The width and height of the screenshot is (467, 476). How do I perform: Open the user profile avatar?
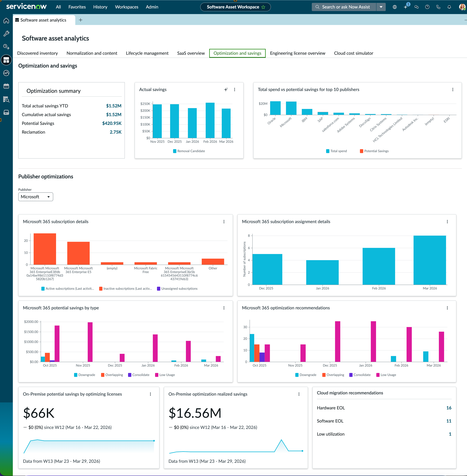[x=462, y=7]
